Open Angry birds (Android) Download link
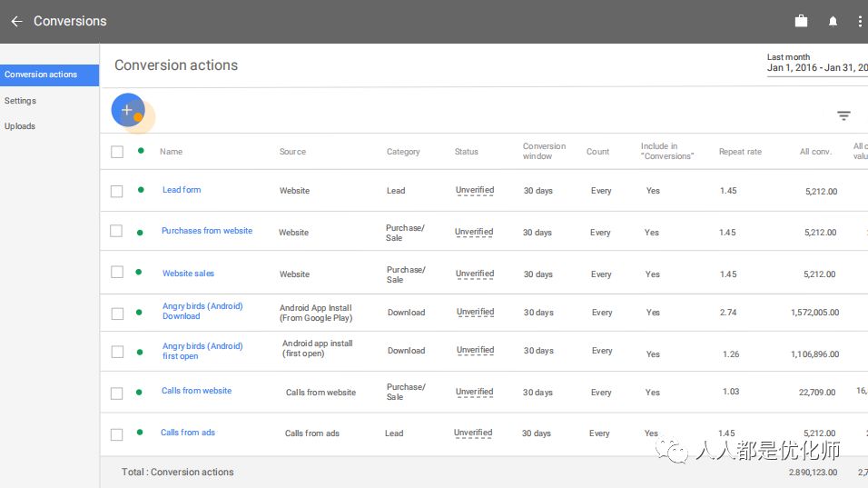Screen dimensions: 868x488 click(202, 311)
